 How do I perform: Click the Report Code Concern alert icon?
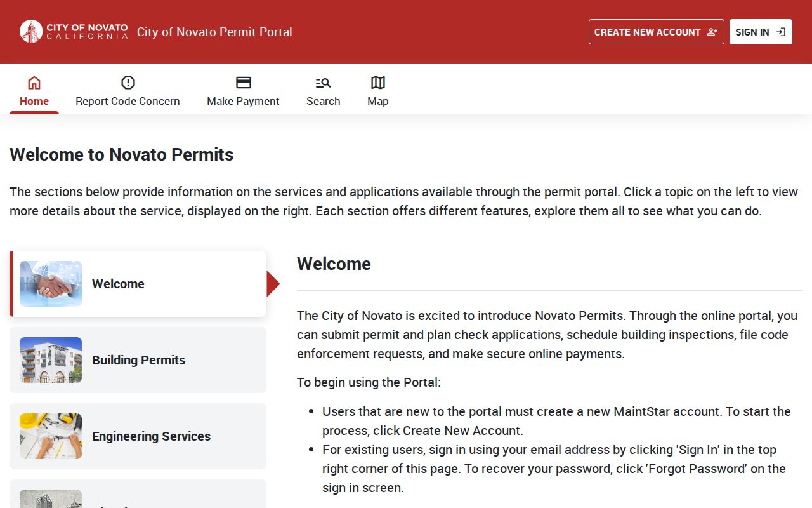point(128,83)
